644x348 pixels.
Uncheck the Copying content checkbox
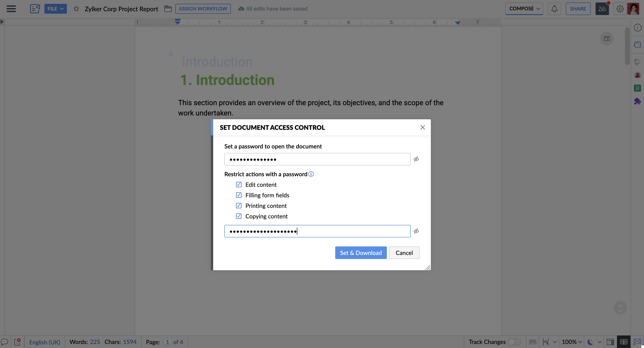(x=239, y=216)
